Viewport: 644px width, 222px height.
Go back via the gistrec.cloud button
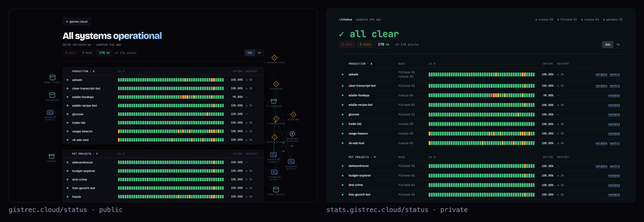pyautogui.click(x=77, y=22)
